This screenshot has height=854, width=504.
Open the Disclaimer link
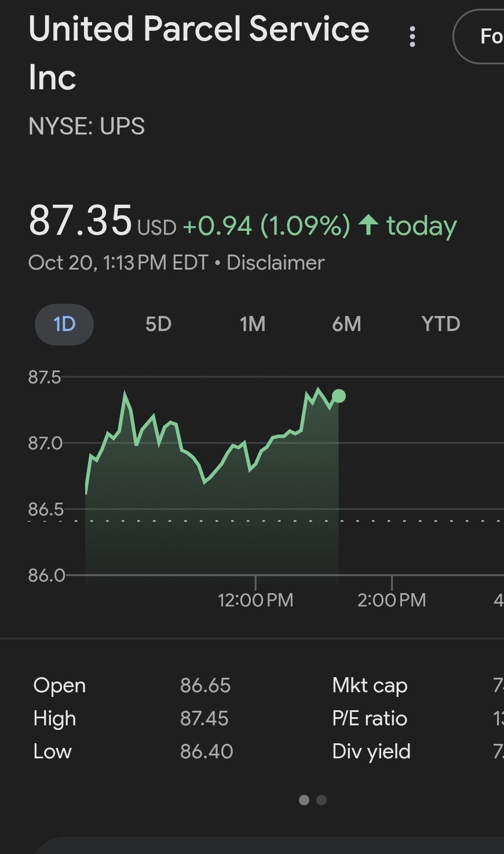click(275, 263)
